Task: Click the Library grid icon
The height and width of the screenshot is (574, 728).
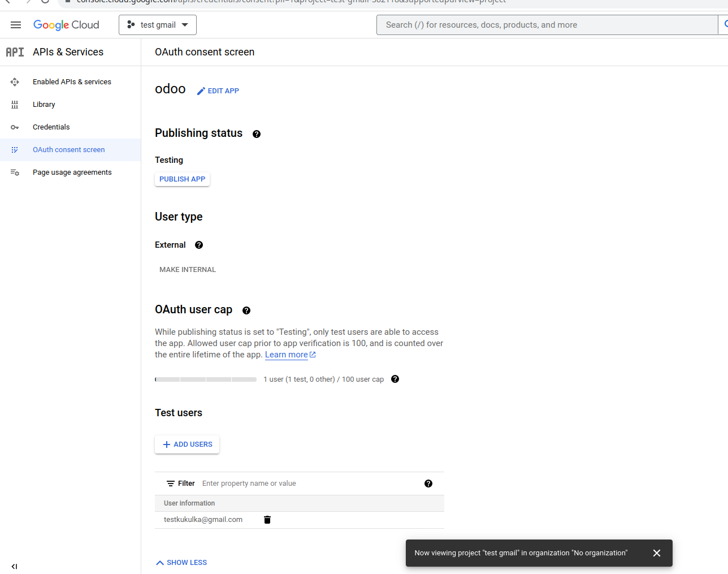Action: (x=15, y=105)
